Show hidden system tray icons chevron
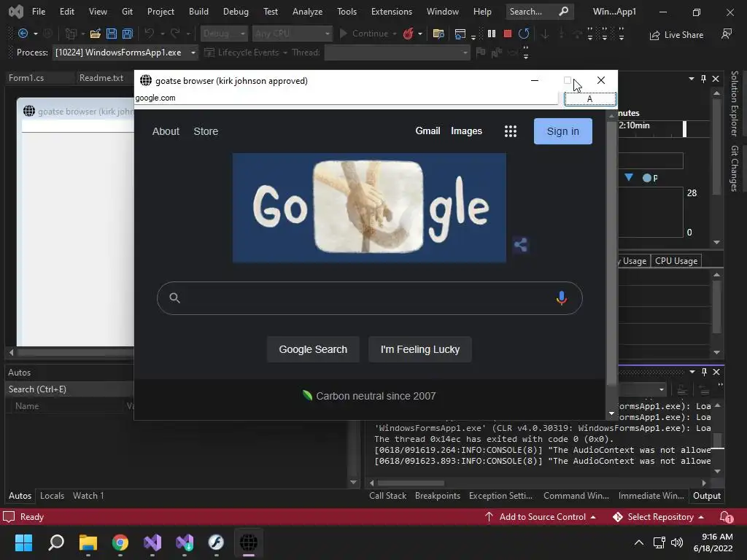The height and width of the screenshot is (560, 747). (639, 542)
